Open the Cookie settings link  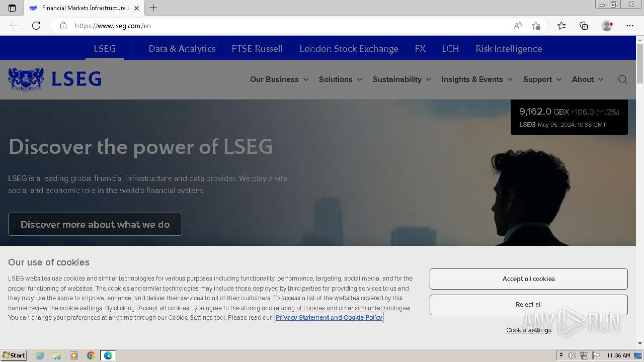pos(529,330)
